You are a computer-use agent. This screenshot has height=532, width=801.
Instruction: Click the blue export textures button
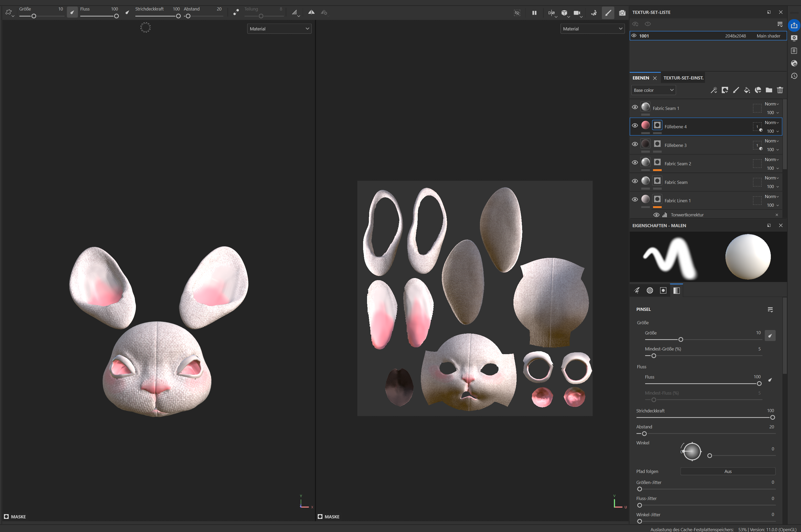pos(794,25)
